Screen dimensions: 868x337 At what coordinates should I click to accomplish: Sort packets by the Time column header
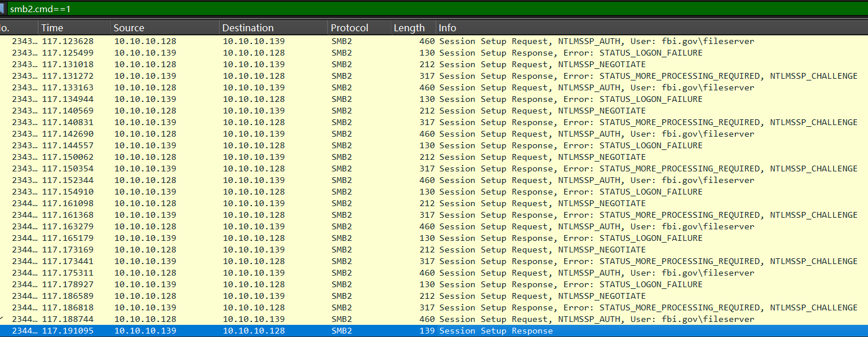[52, 28]
